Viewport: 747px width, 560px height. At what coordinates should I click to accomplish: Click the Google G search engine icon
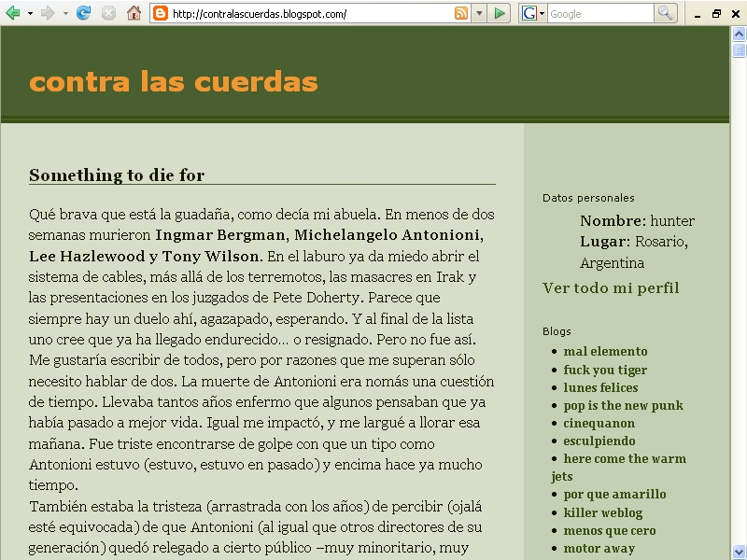click(x=529, y=13)
